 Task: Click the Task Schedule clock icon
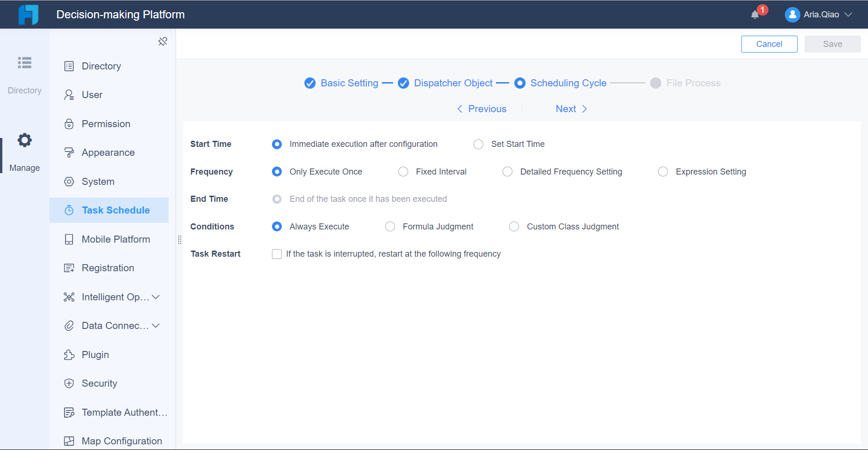tap(69, 210)
